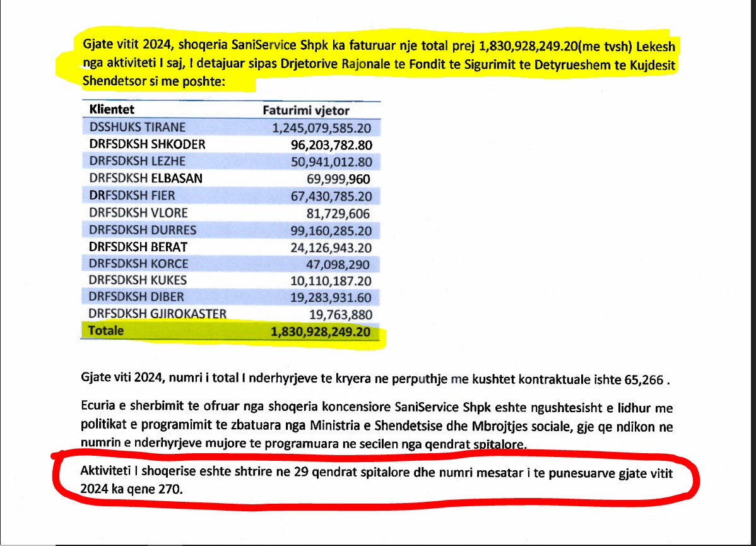Click the amount 67,430,785.20
This screenshot has width=756, height=546.
(331, 197)
